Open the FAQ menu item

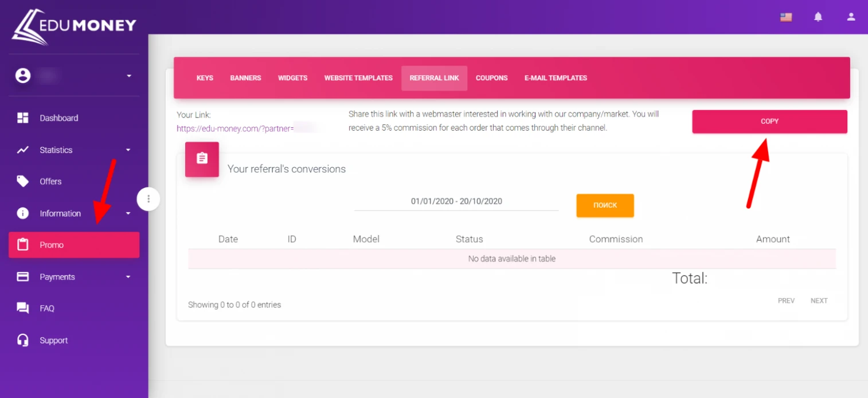74,309
